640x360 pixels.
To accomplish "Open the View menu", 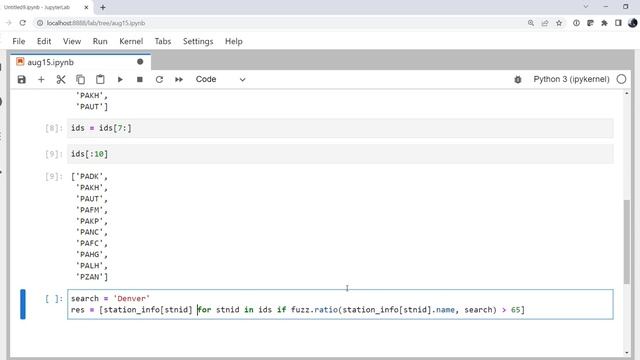I will point(72,41).
